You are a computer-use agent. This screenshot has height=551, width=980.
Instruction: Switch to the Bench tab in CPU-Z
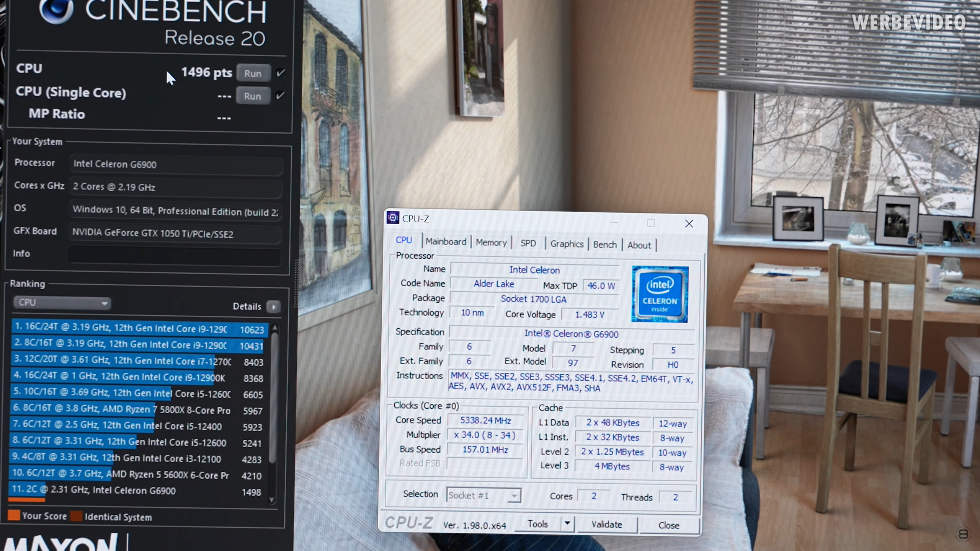point(605,245)
